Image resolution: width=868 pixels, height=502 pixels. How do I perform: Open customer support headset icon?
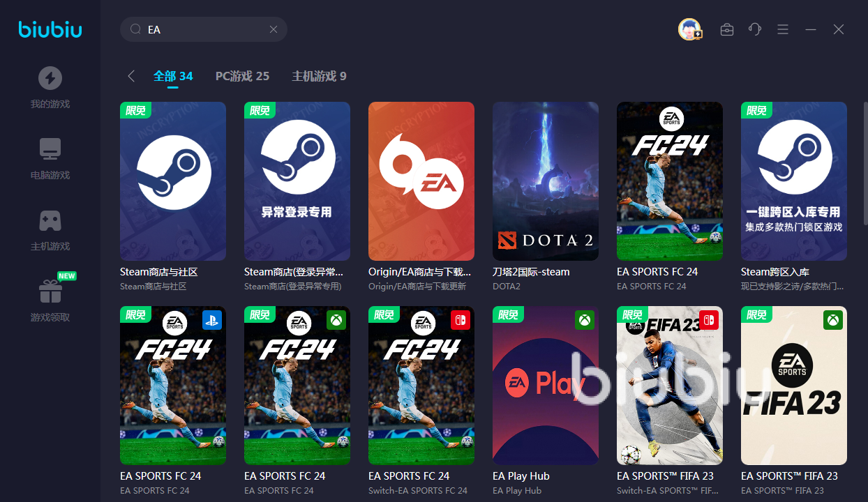(755, 29)
